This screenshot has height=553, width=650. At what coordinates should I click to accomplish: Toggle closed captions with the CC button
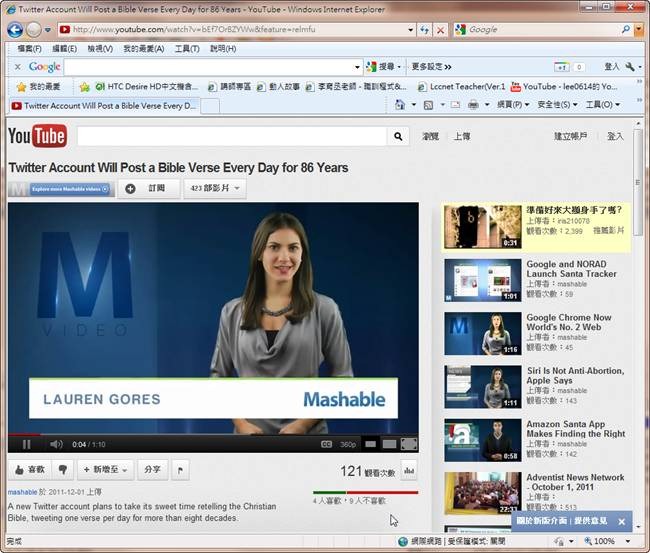tap(326, 444)
